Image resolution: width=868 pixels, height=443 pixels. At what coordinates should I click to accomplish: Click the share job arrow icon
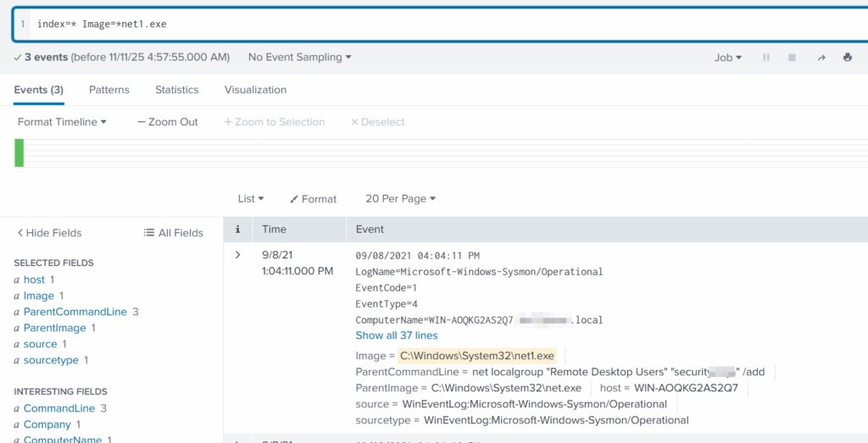click(821, 58)
